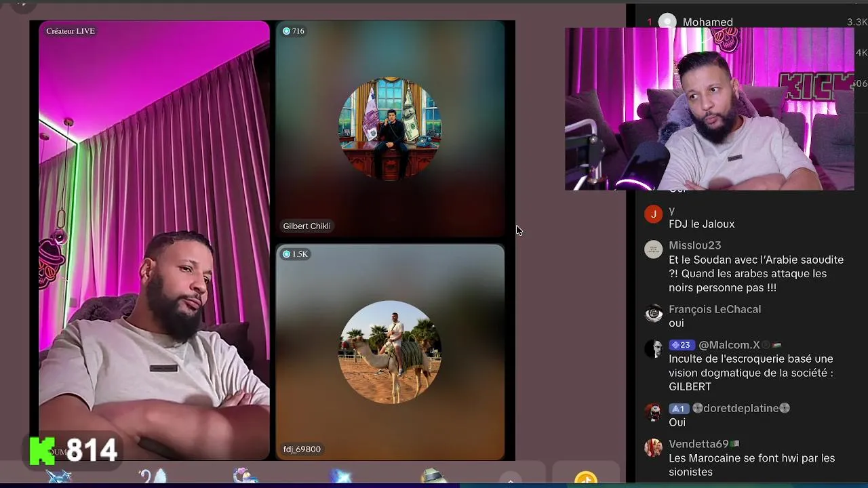Viewport: 868px width, 488px height.
Task: Open Mohamed's avatar in the ranking list
Action: 668,21
